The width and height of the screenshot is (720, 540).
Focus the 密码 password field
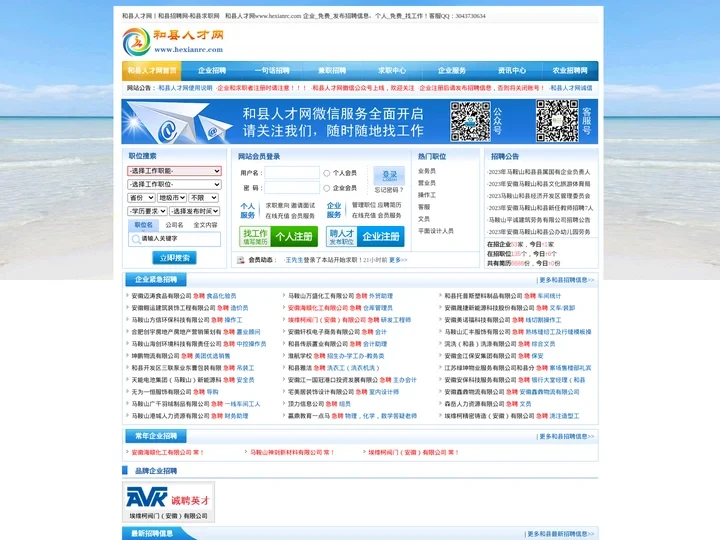292,188
